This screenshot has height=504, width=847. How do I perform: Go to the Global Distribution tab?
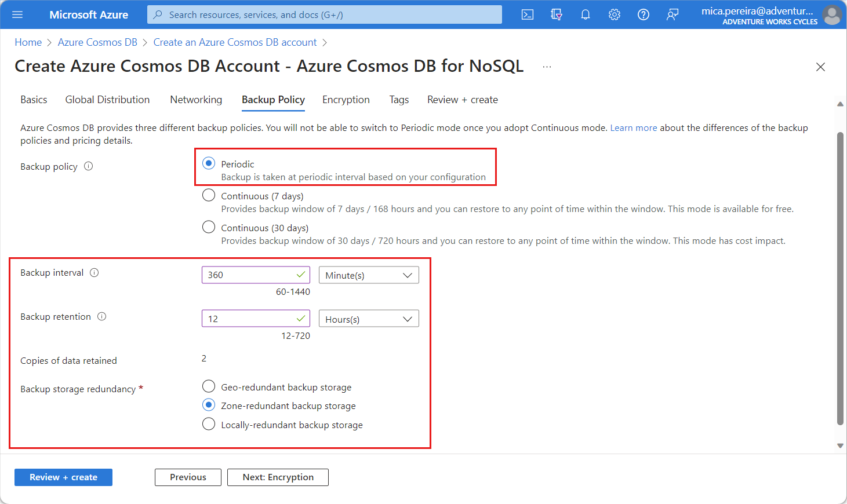pos(107,100)
